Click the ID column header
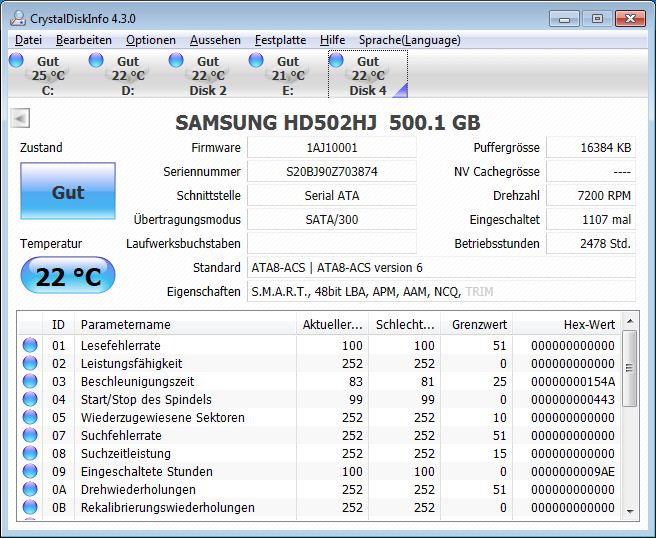 [59, 325]
